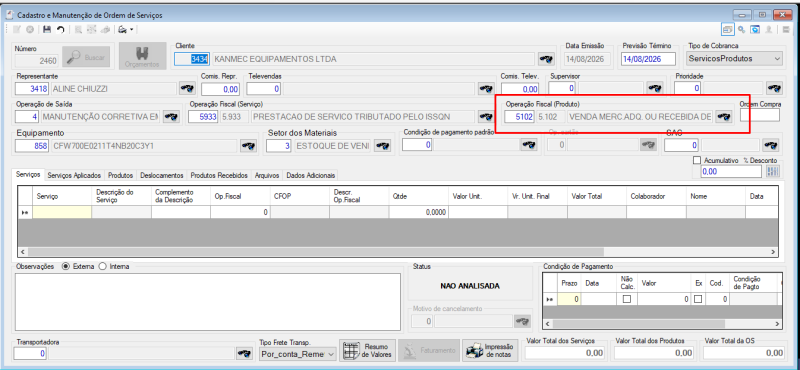The height and width of the screenshot is (370, 800).
Task: Open Setor dos Materiais lookup icon
Action: click(382, 146)
